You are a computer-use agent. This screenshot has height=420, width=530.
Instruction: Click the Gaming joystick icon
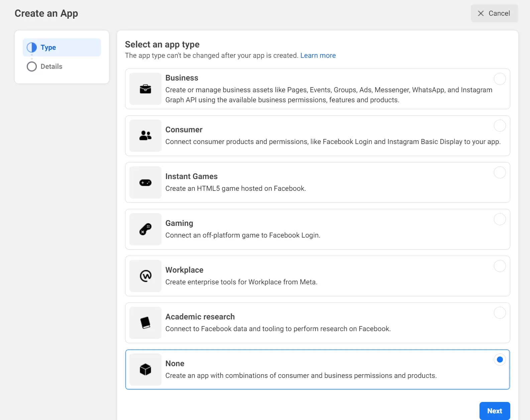tap(145, 229)
